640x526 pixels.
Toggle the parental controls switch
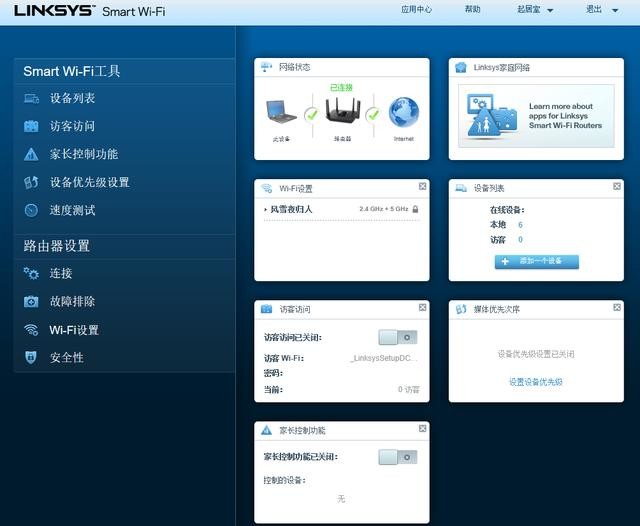[x=398, y=457]
